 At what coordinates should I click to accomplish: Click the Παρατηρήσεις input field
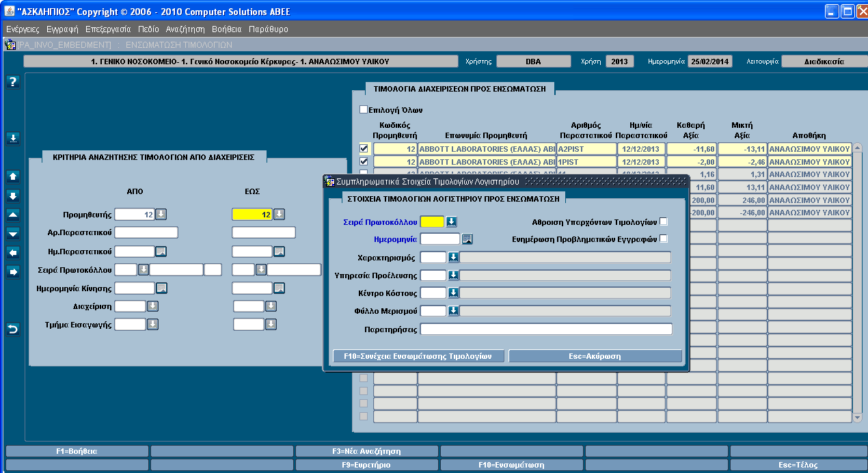(546, 329)
